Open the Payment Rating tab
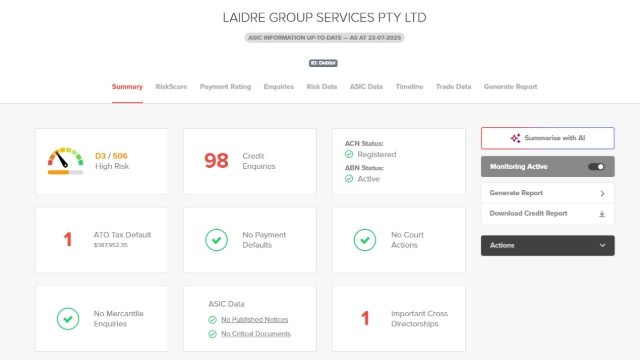 225,87
